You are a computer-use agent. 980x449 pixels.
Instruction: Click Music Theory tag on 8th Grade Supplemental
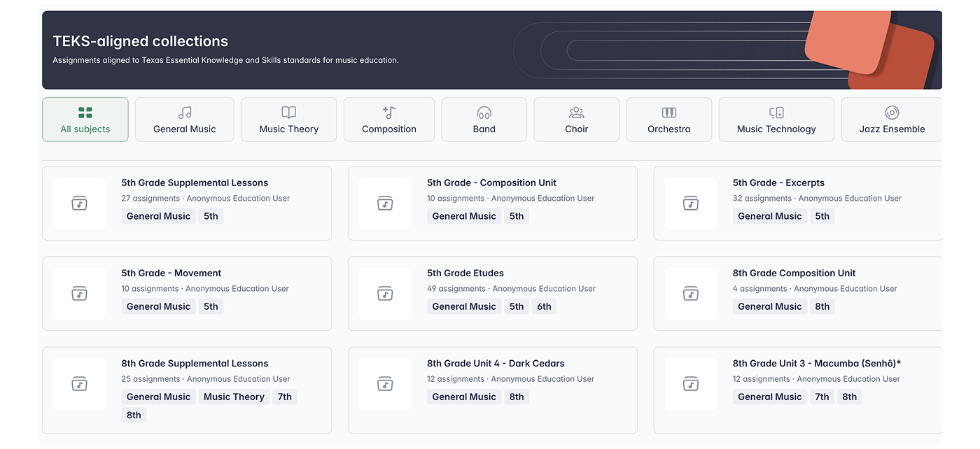pyautogui.click(x=234, y=397)
